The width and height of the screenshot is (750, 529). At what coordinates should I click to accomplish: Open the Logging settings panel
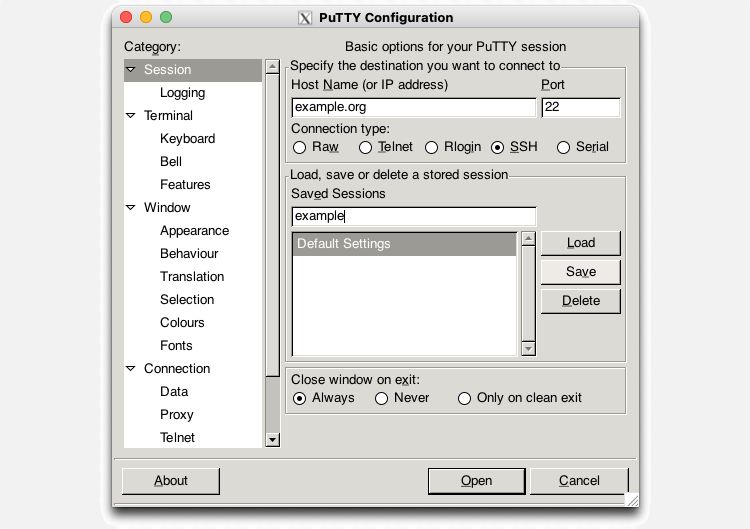tap(182, 93)
